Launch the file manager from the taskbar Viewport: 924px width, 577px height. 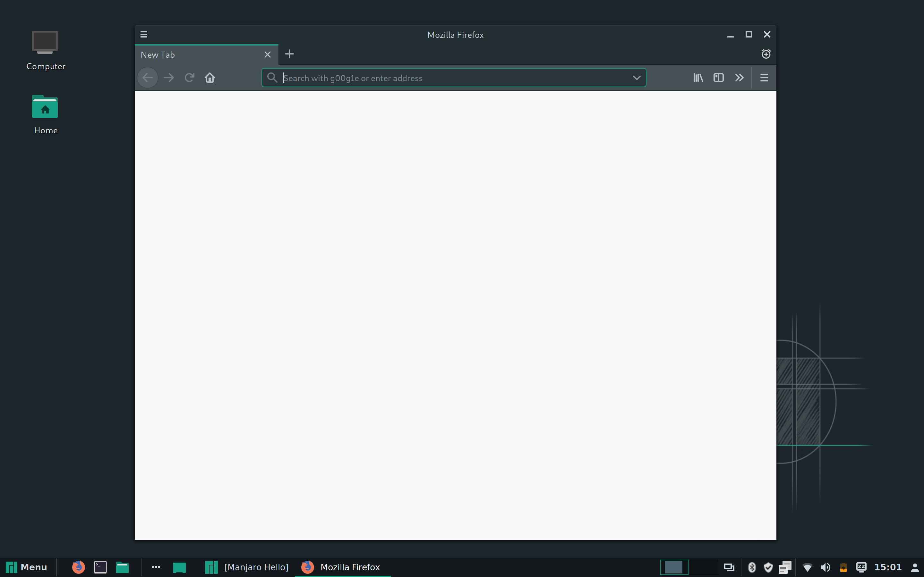122,567
